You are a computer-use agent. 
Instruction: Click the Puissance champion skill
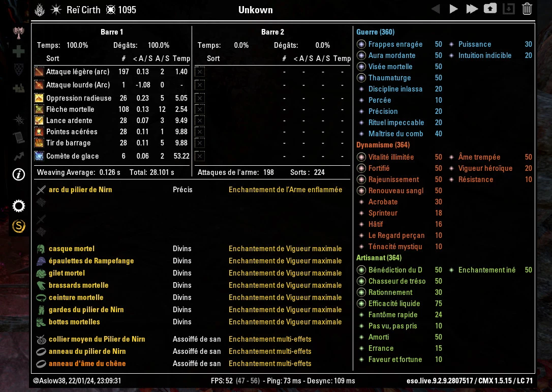coord(475,44)
